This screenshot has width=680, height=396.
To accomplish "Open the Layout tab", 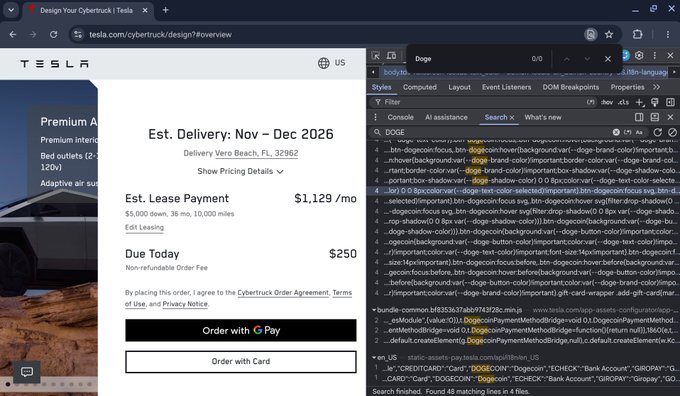I will pyautogui.click(x=459, y=87).
